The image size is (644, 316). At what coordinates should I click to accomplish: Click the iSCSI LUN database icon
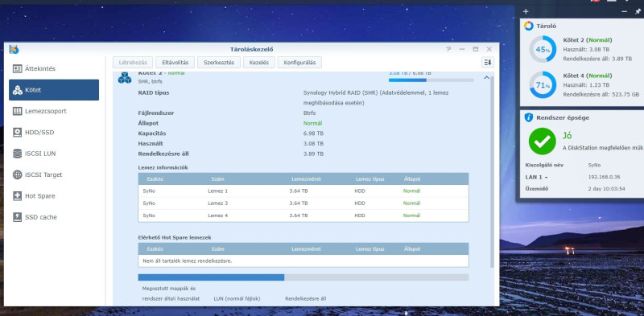[17, 154]
